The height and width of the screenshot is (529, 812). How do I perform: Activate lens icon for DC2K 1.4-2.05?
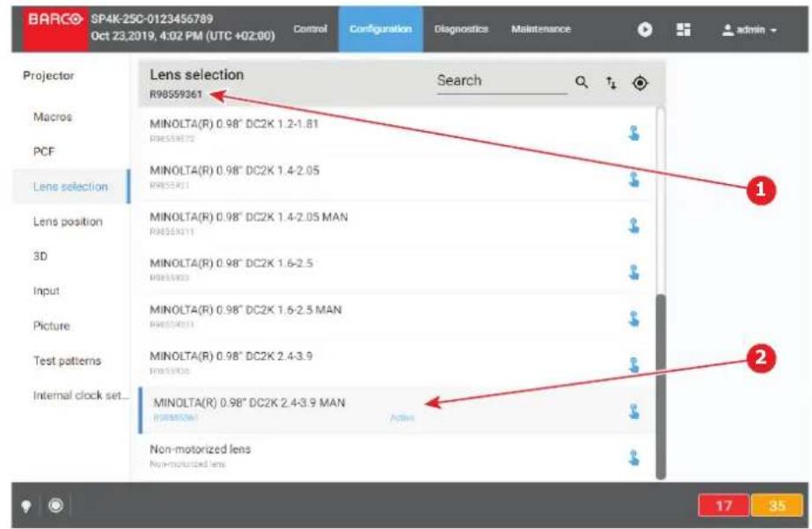634,180
